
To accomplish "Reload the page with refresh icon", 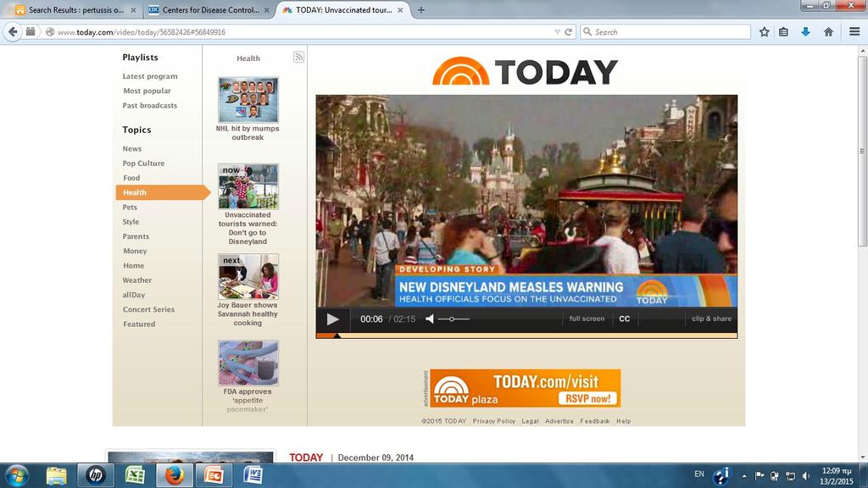I will point(568,32).
